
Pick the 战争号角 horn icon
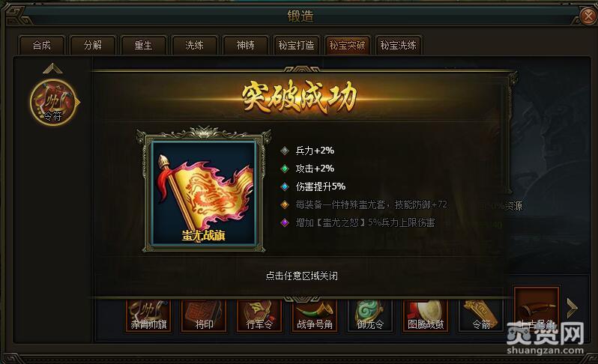315,315
